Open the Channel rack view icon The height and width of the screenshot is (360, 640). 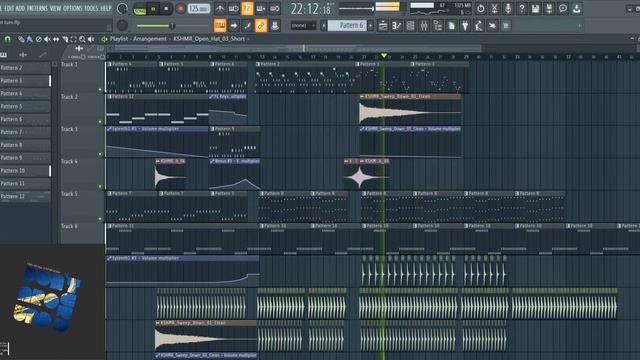click(x=410, y=26)
